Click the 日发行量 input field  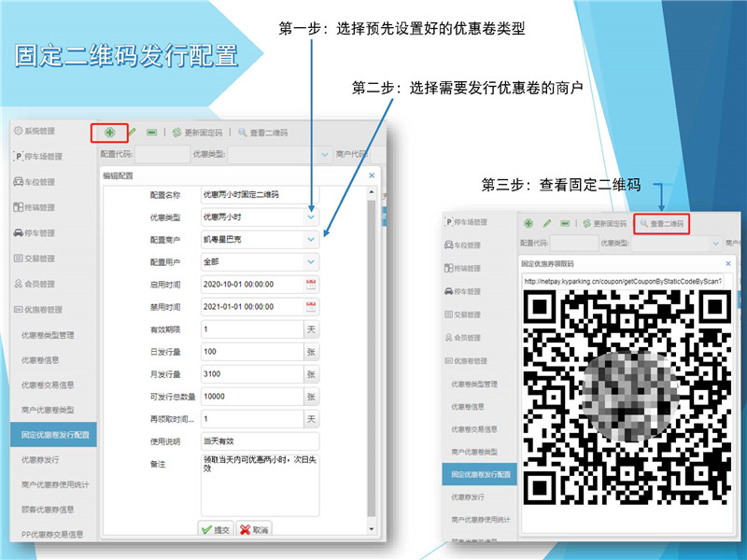point(252,352)
